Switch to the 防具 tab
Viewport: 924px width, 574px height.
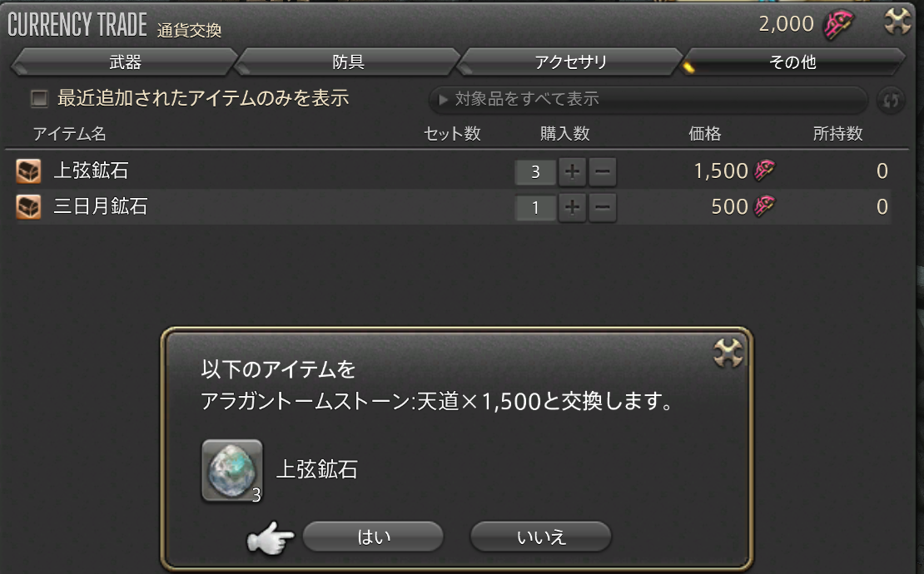pyautogui.click(x=348, y=62)
